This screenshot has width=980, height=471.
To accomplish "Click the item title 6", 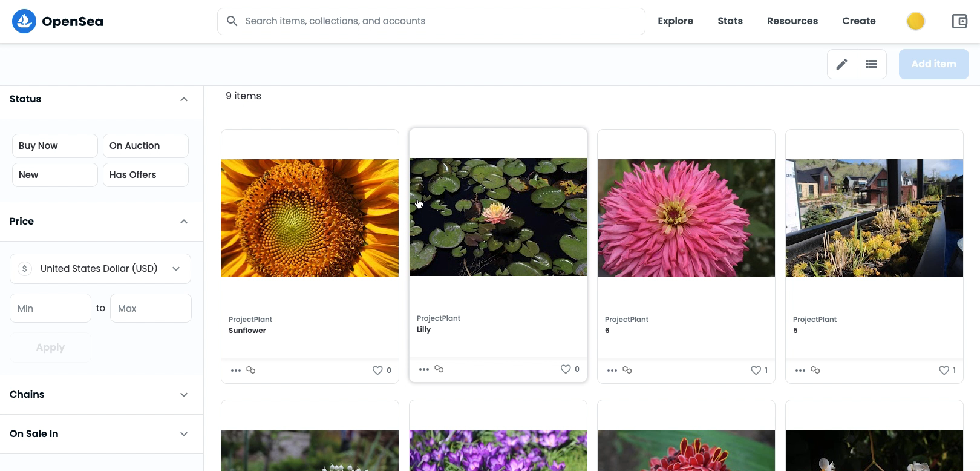I will (607, 331).
